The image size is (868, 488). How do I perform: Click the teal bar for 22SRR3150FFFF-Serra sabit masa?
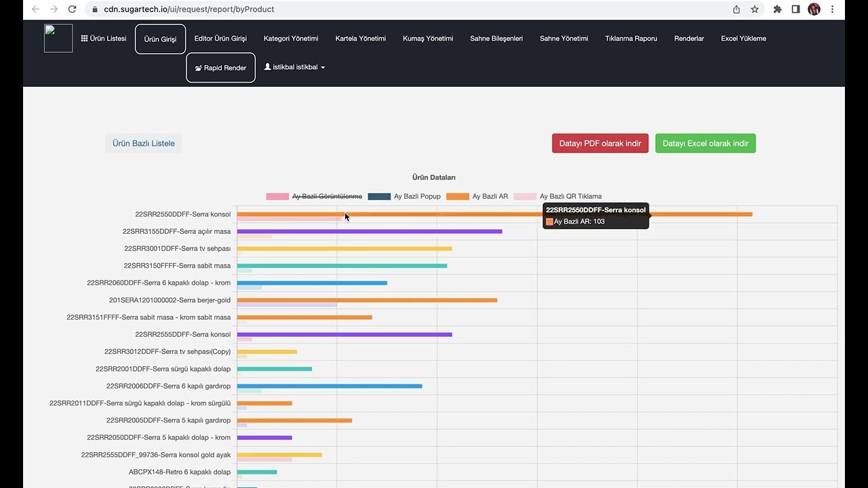pyautogui.click(x=342, y=266)
